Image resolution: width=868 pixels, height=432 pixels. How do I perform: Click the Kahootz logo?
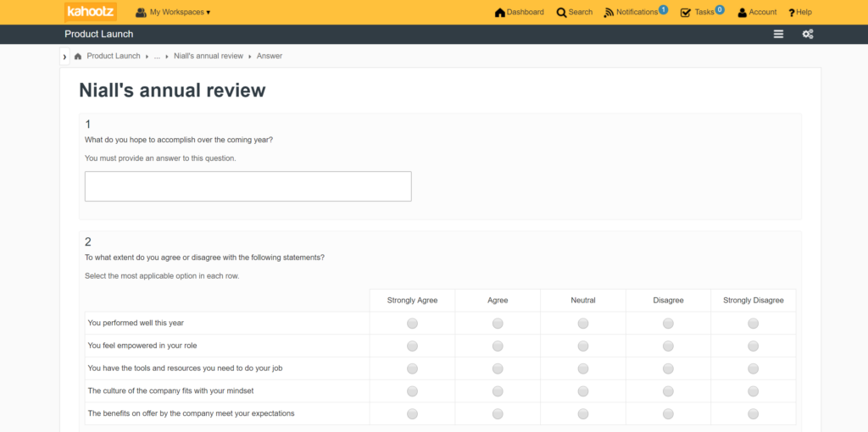91,12
